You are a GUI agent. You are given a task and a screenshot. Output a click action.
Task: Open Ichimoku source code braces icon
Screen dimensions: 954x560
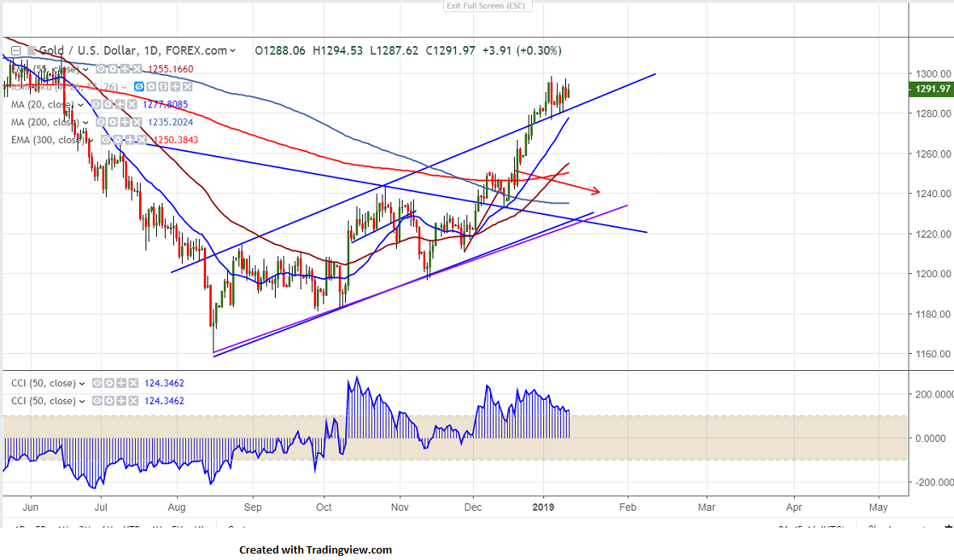point(163,87)
